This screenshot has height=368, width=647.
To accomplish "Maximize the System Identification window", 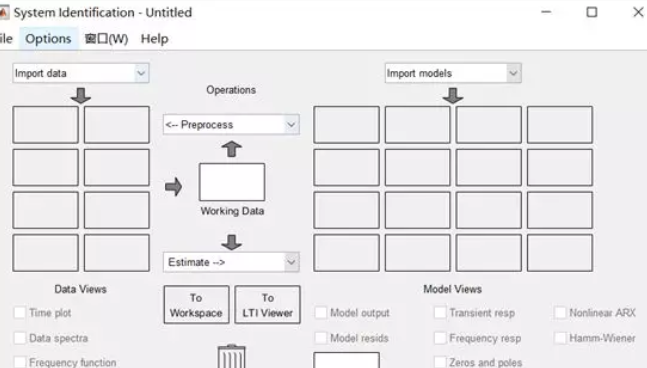I will [592, 12].
